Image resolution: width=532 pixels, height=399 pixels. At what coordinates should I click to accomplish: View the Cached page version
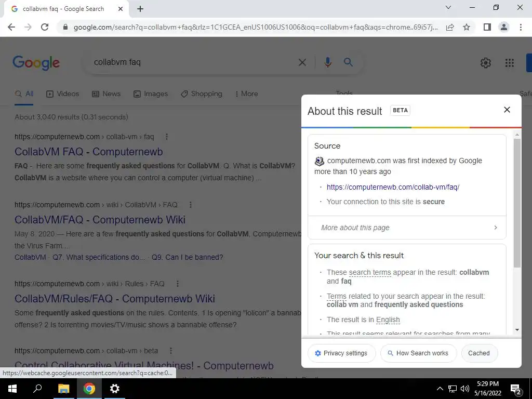tap(479, 353)
